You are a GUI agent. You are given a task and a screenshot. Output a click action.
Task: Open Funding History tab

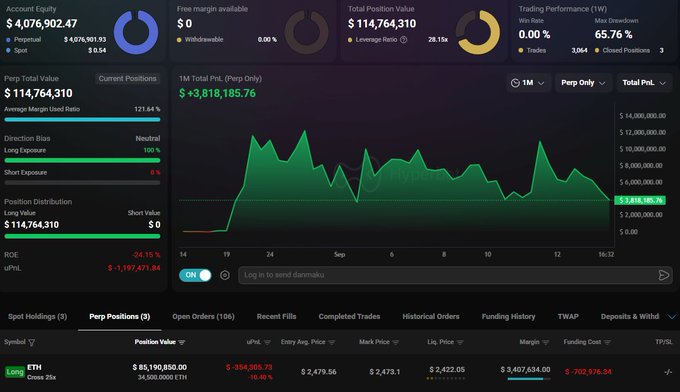coord(508,317)
